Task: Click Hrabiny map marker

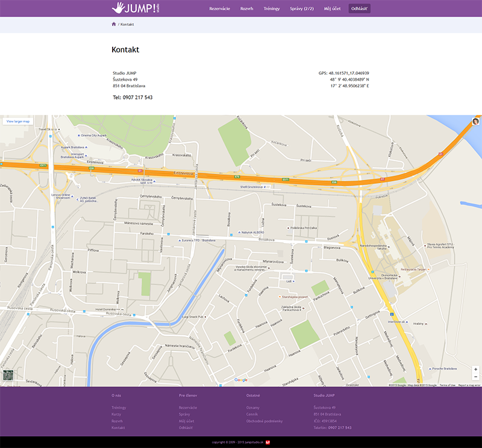Action: (x=420, y=324)
